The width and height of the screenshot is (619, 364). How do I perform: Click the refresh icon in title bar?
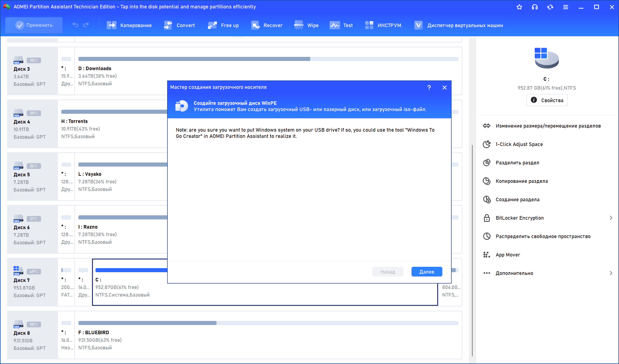[x=550, y=7]
